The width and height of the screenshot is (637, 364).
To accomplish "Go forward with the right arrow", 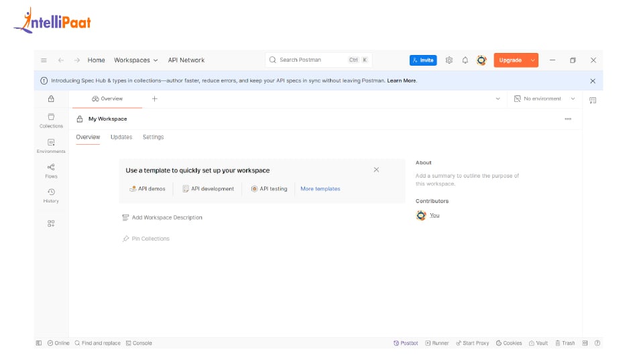I will click(77, 60).
